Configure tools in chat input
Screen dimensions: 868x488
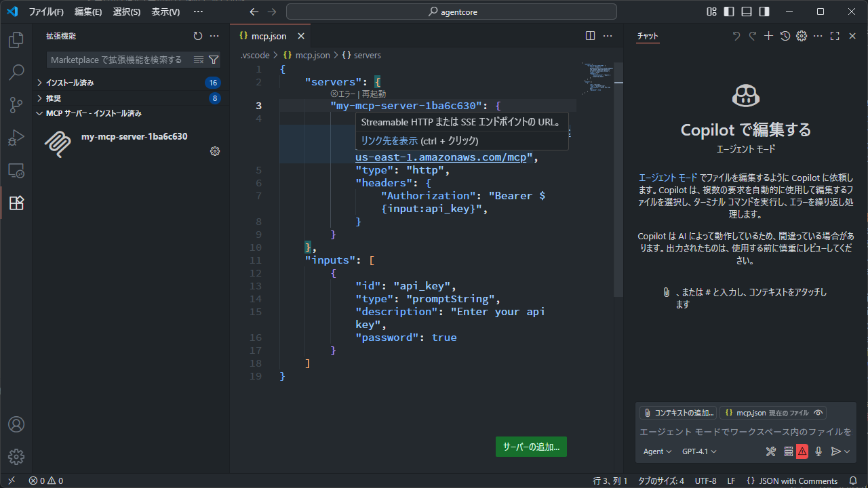(x=771, y=451)
